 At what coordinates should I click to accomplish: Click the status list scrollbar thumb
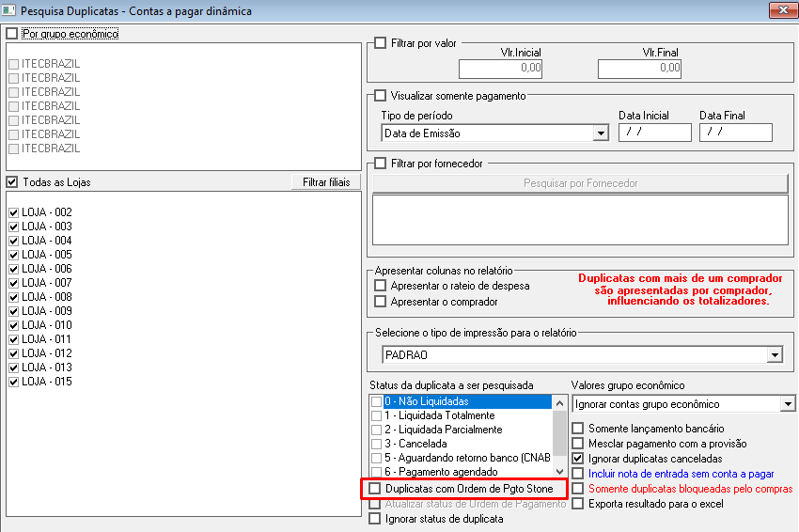pyautogui.click(x=559, y=433)
